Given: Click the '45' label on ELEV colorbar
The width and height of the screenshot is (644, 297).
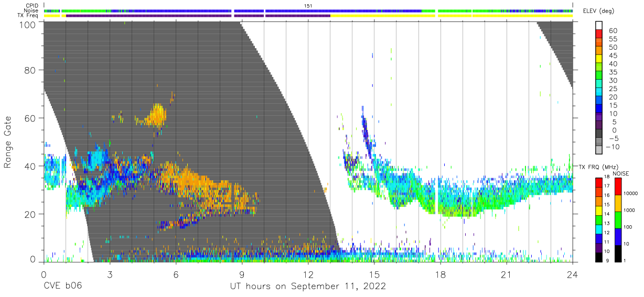Looking at the screenshot, I should coord(613,56).
